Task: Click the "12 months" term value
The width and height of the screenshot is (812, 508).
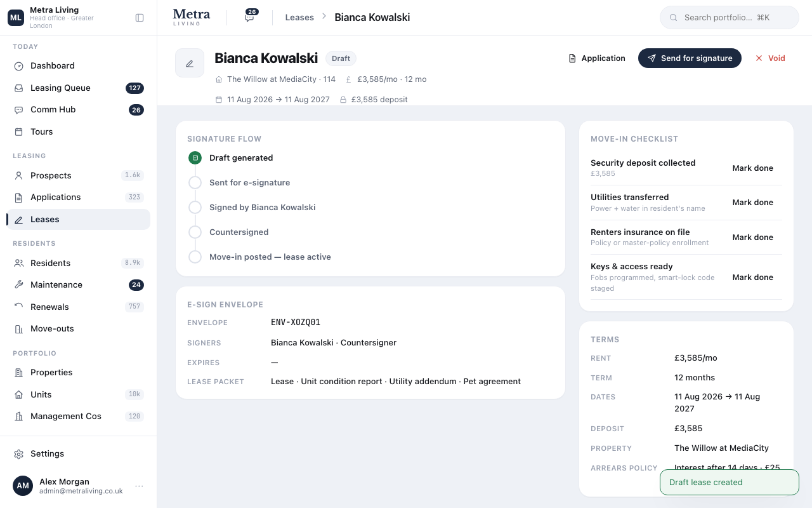Action: [695, 378]
